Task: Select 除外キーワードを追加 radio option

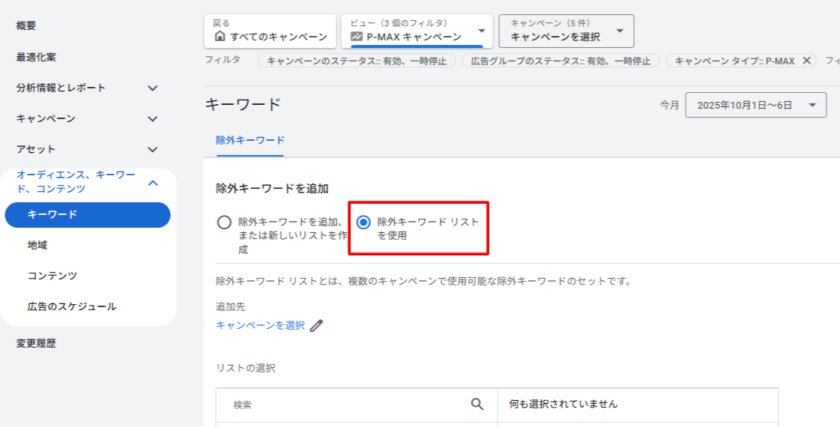Action: 225,222
